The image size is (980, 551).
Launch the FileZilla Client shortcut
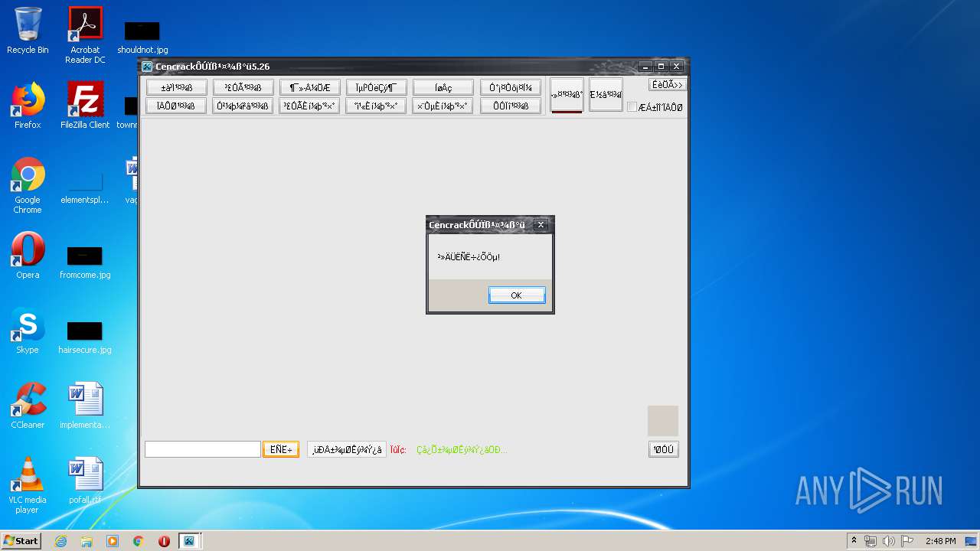tap(85, 106)
